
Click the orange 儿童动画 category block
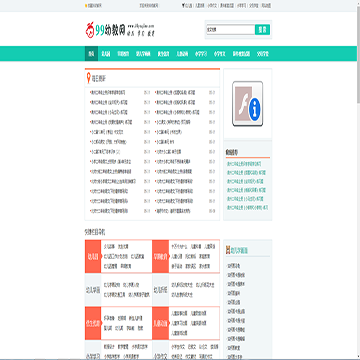click(x=161, y=323)
